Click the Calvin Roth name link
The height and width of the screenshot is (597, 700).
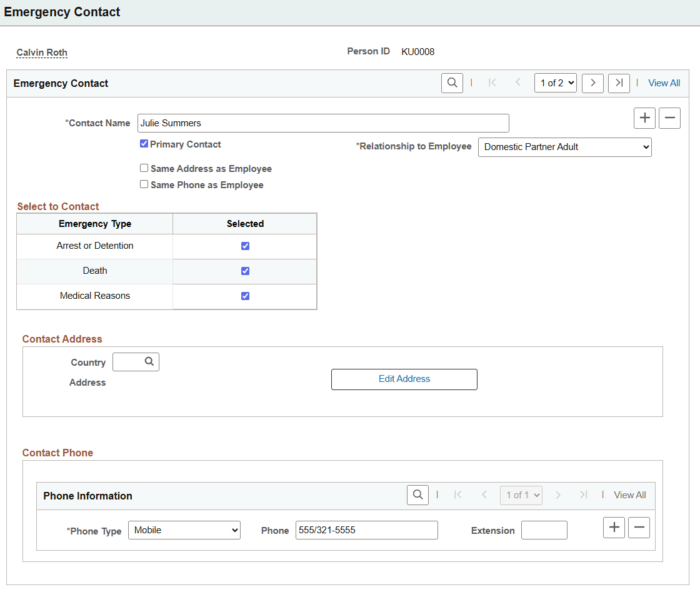pos(42,53)
